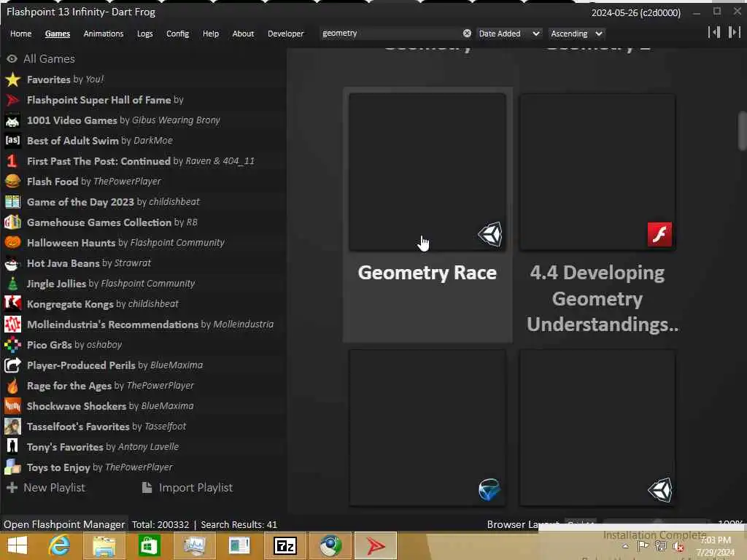
Task: Select the Player-Produced Perils share icon
Action: point(12,365)
